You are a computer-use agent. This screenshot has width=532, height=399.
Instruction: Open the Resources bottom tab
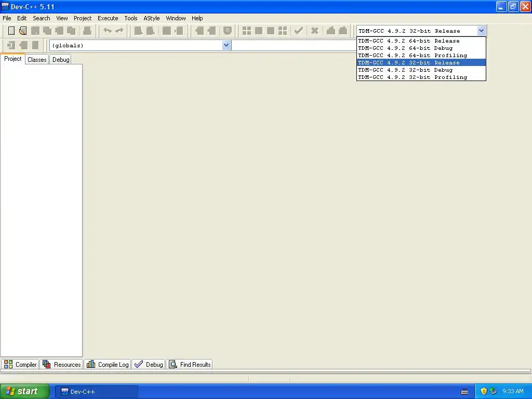62,364
